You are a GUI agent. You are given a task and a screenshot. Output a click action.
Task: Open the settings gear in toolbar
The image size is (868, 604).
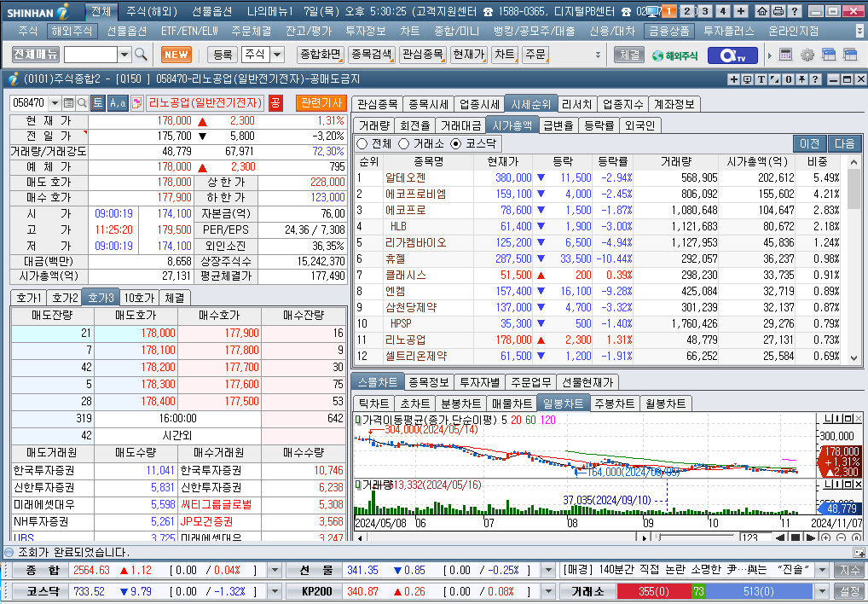807,55
